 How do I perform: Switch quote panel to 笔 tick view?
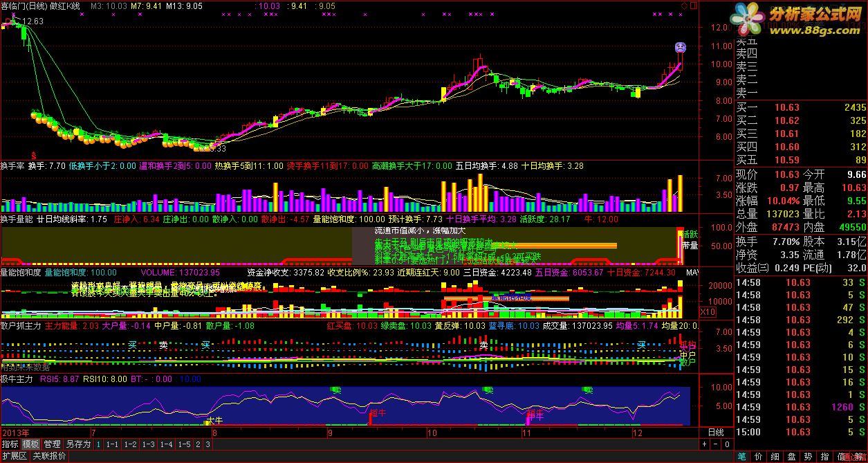[x=741, y=456]
